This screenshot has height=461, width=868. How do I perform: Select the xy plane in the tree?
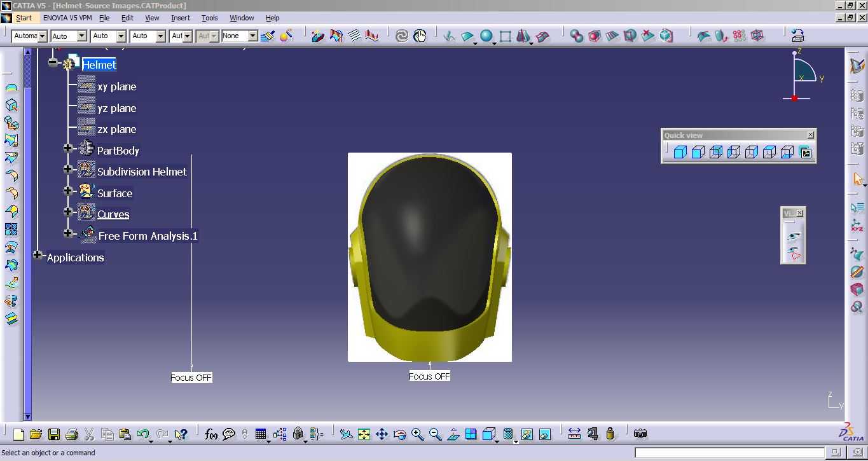pos(117,86)
